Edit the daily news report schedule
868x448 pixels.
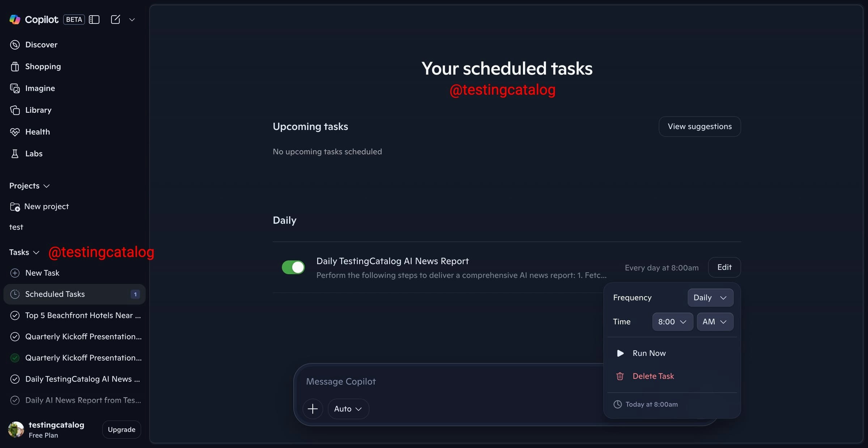point(724,267)
